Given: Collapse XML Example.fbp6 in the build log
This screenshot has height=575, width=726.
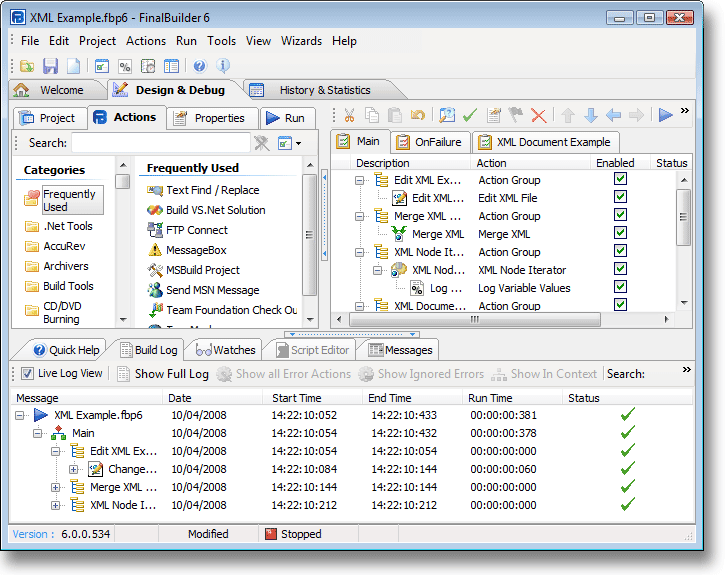Looking at the screenshot, I should click(19, 415).
